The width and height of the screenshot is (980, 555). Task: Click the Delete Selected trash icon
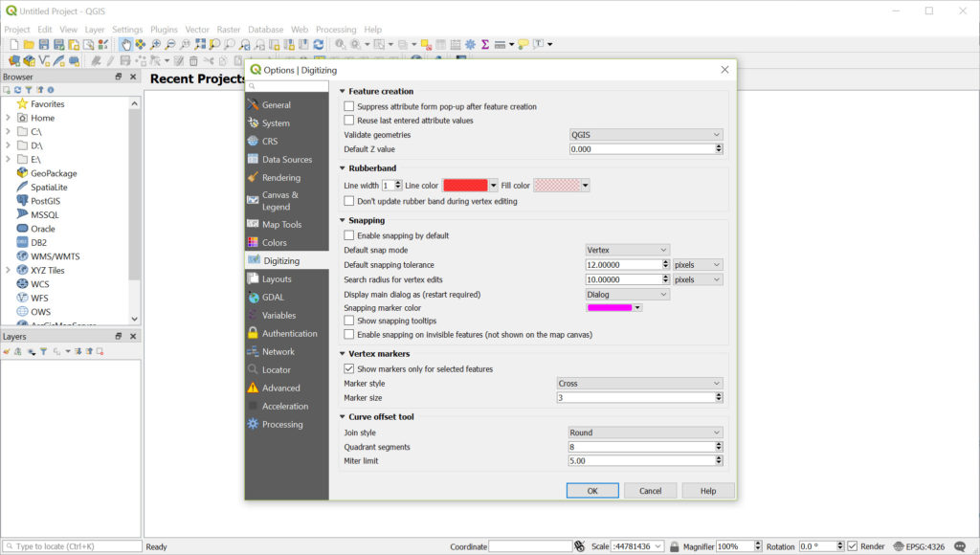193,60
